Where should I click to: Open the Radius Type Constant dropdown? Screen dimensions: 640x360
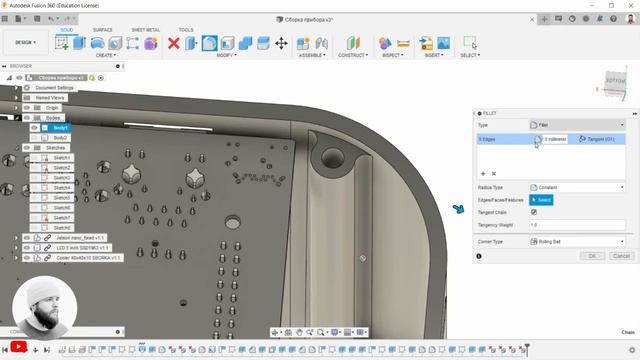click(577, 187)
